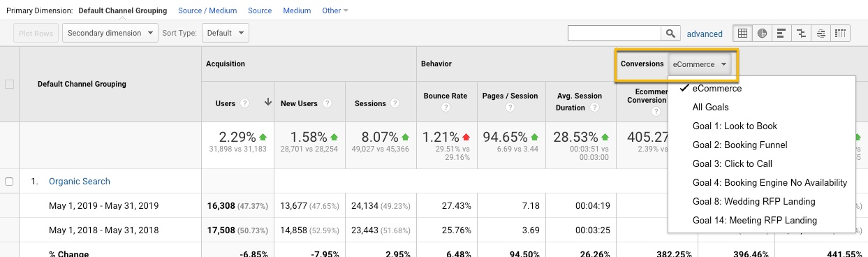Choose the Comparison view icon
The height and width of the screenshot is (257, 868).
pos(801,33)
